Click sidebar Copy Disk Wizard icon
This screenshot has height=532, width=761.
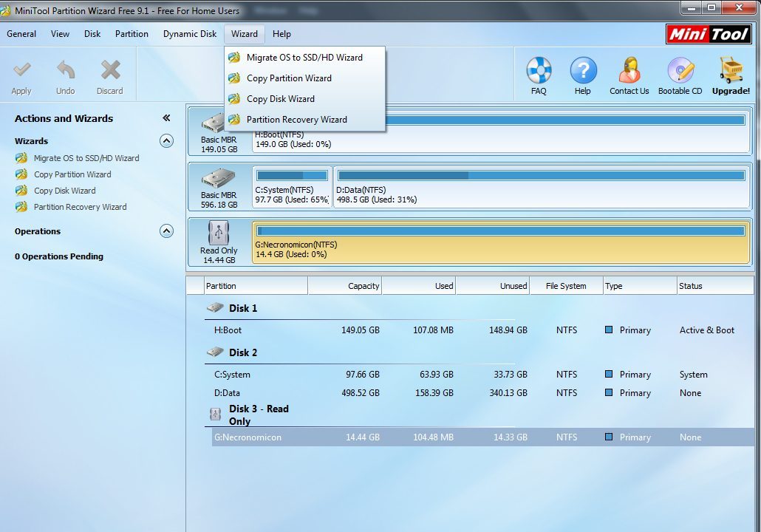(21, 191)
